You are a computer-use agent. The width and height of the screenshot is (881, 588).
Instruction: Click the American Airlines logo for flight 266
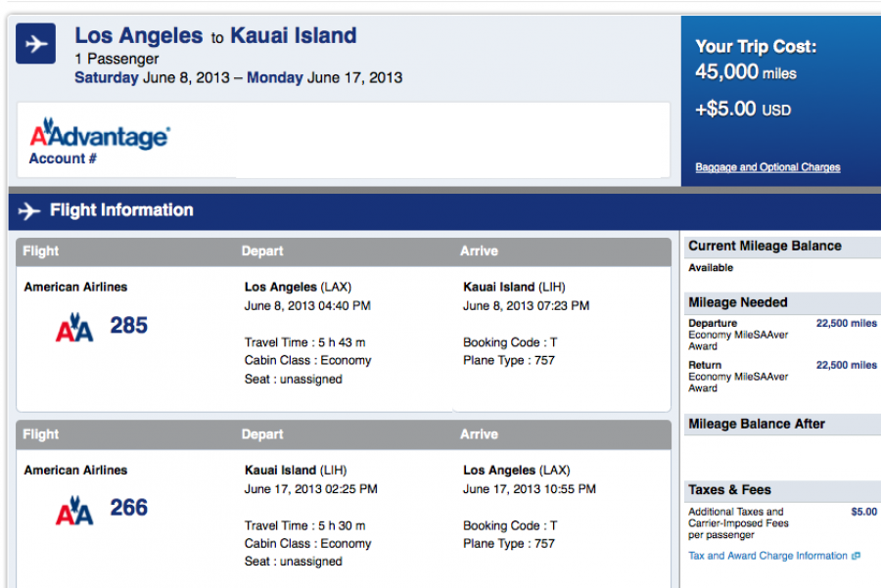click(74, 509)
